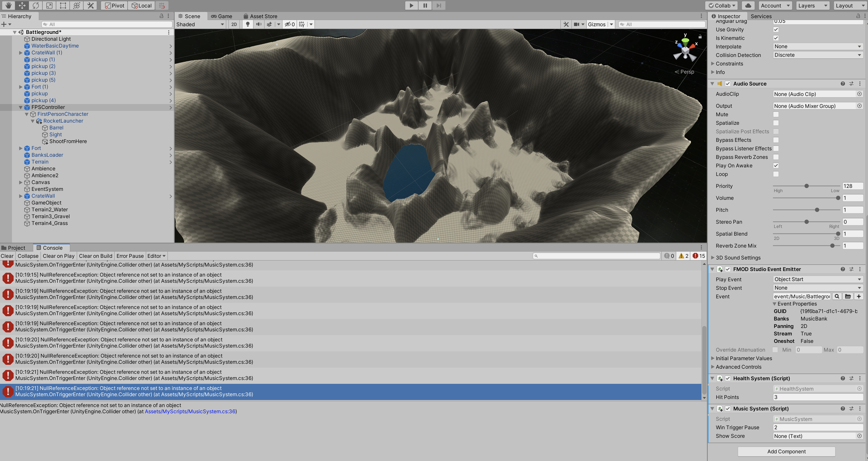Toggle scene view audio with speaker icon
This screenshot has width=868, height=461.
click(x=259, y=24)
